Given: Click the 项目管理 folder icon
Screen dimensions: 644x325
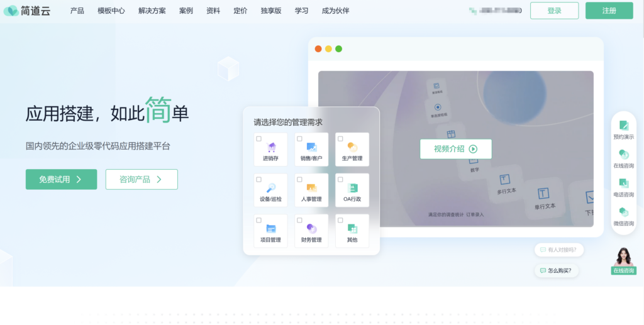Looking at the screenshot, I should pos(270,228).
